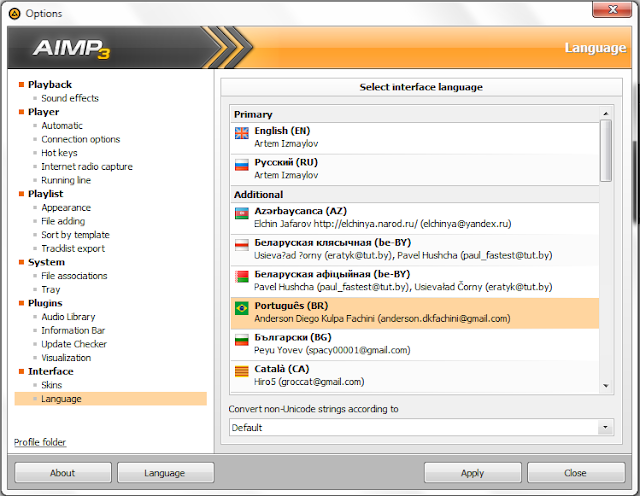
Task: Click the list scroll down arrow
Action: [x=606, y=386]
